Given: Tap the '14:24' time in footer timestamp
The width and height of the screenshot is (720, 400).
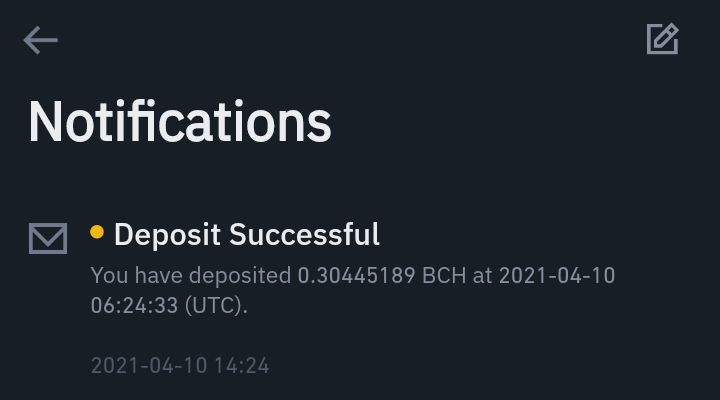Looking at the screenshot, I should point(242,366).
